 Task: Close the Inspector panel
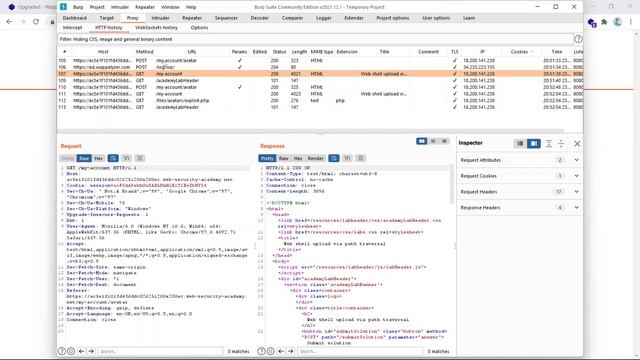(577, 143)
